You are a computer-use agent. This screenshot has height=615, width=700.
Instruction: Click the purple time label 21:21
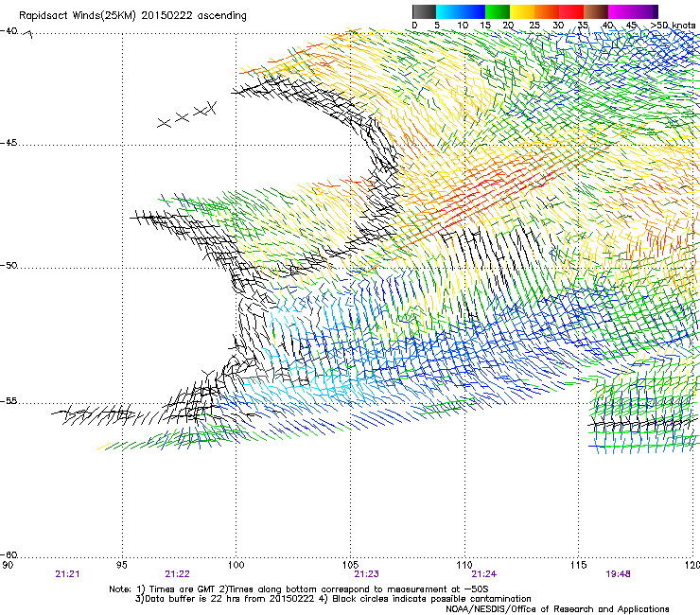(x=67, y=574)
